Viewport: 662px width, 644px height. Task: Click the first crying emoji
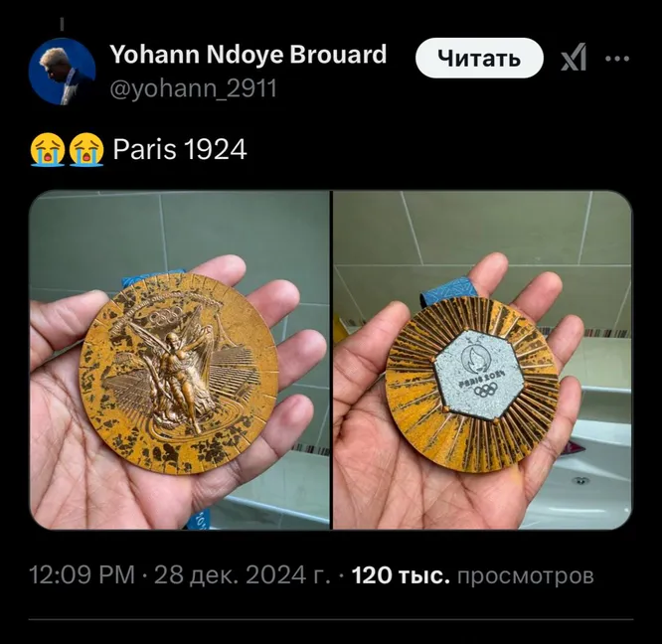(48, 150)
